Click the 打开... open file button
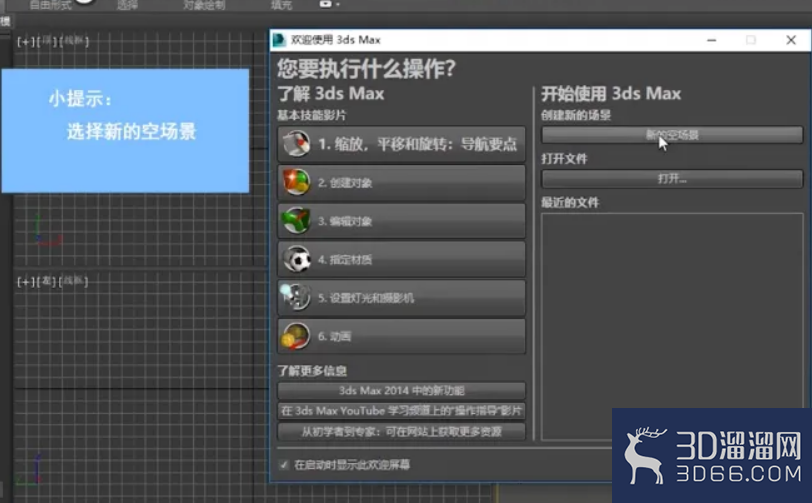The height and width of the screenshot is (503, 812). 672,179
